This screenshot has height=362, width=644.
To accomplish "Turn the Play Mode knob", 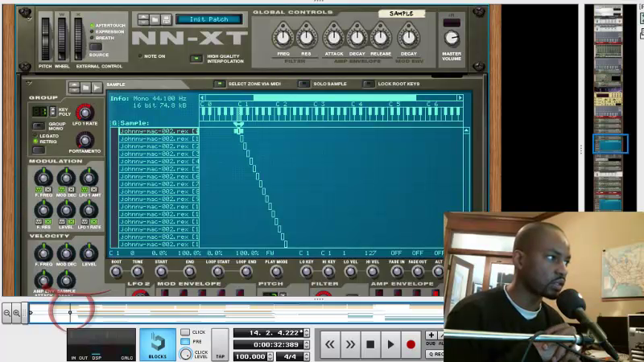I will coord(276,271).
